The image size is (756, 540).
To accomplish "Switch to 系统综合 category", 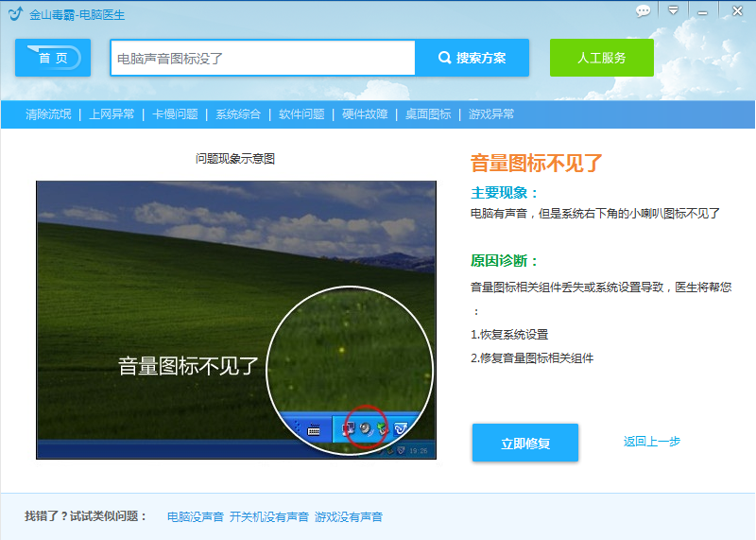I will 238,114.
